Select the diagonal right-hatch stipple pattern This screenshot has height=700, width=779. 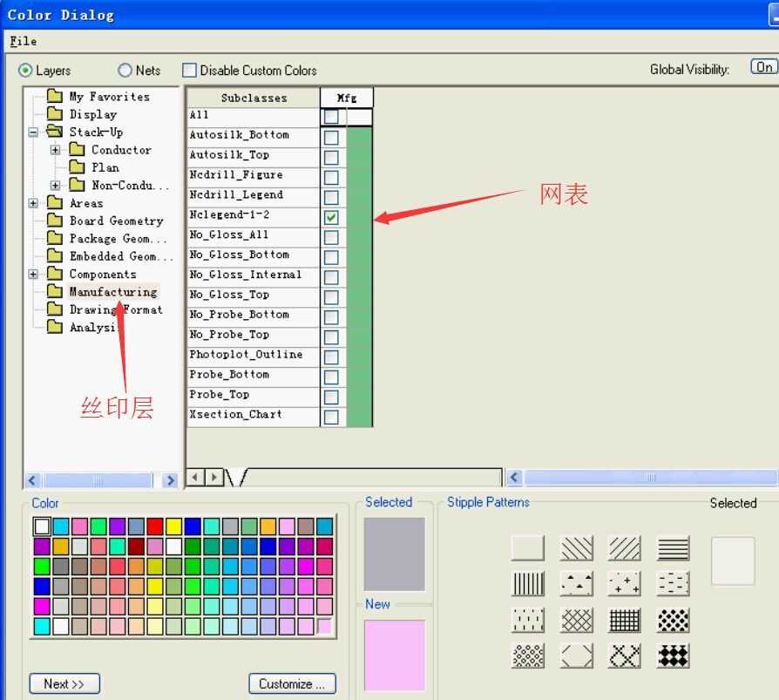625,548
